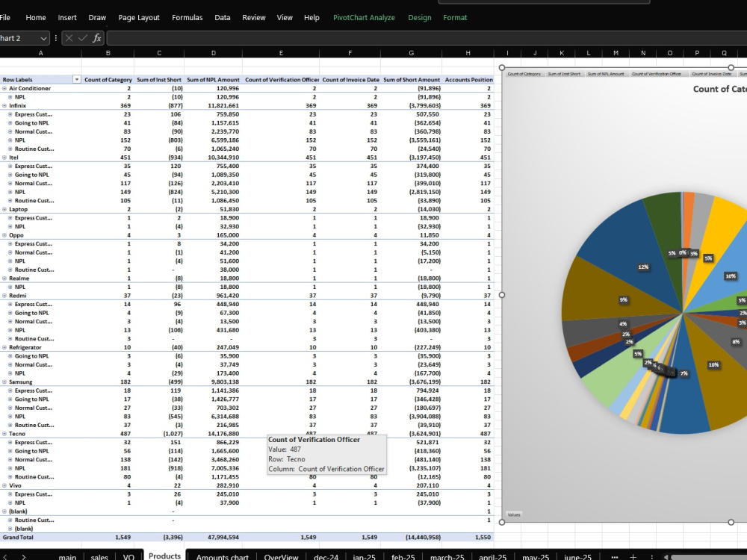
Task: Click the chart's Sum of Inst Short field button
Action: (564, 74)
